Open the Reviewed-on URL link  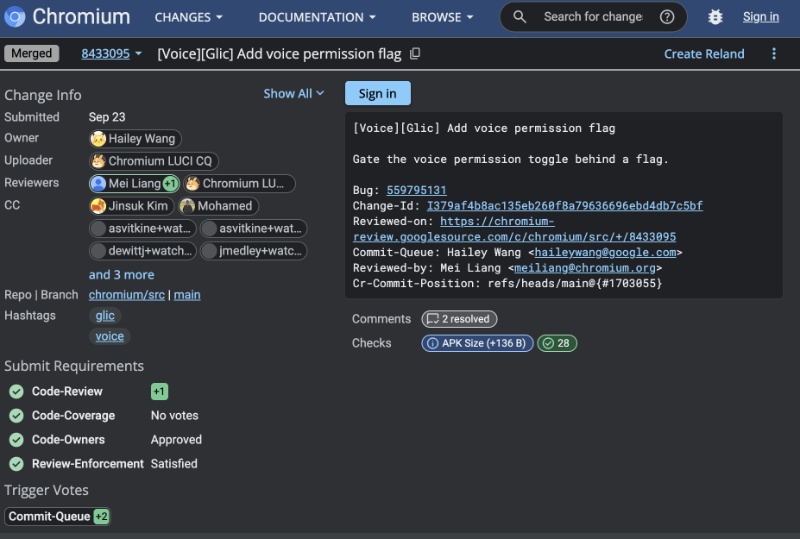click(514, 229)
